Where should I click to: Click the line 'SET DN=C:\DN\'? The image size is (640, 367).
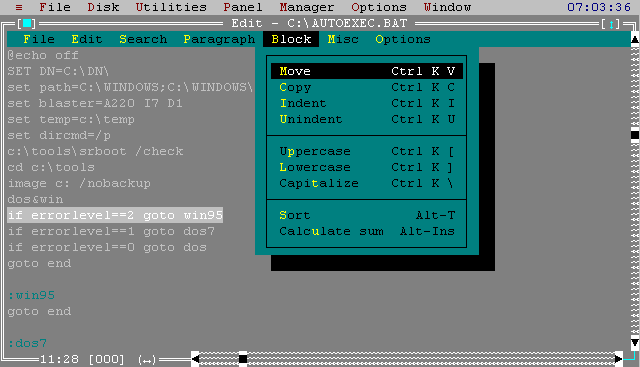[x=58, y=71]
